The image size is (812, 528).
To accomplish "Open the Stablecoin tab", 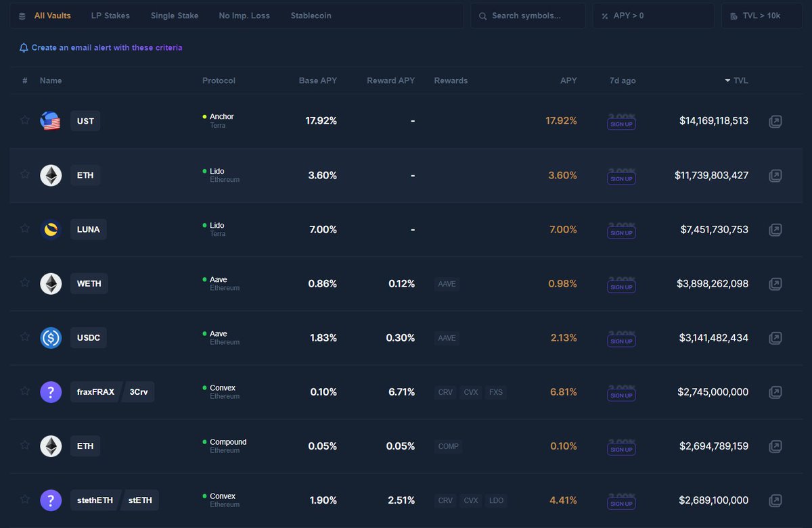I will [311, 16].
